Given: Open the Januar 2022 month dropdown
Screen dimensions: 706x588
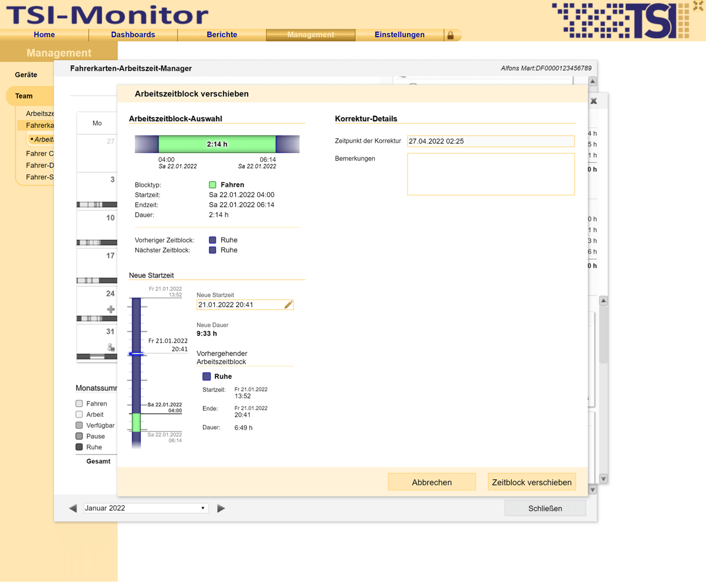Looking at the screenshot, I should point(146,508).
